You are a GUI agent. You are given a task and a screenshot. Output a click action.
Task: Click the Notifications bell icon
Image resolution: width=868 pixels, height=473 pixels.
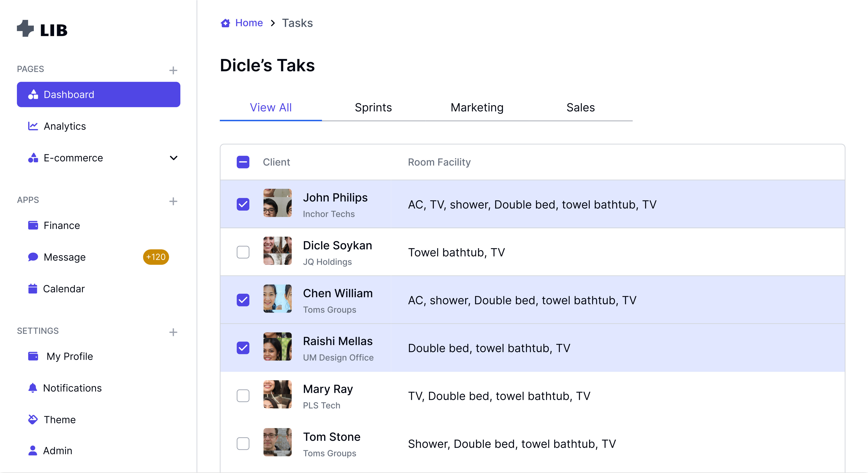(33, 388)
